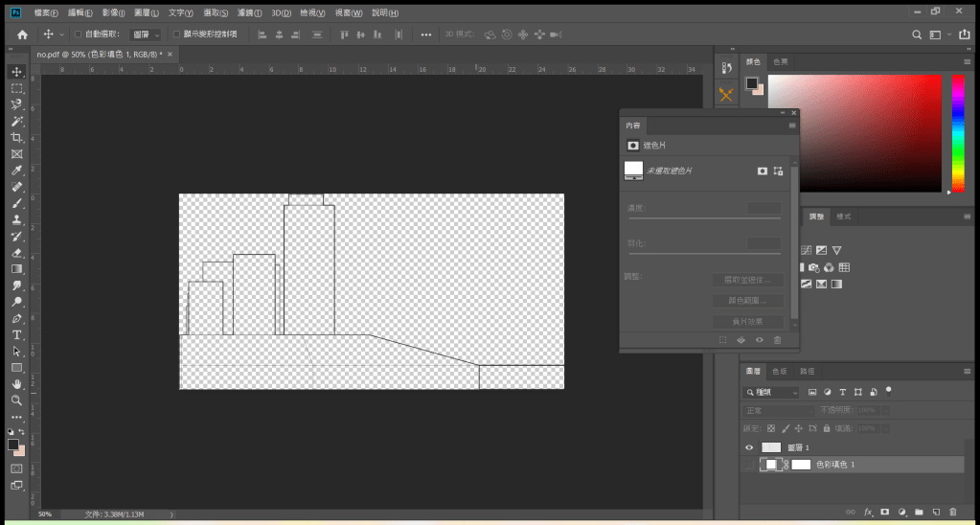Click the trash icon in Layers panel
The image size is (980, 525).
953,513
